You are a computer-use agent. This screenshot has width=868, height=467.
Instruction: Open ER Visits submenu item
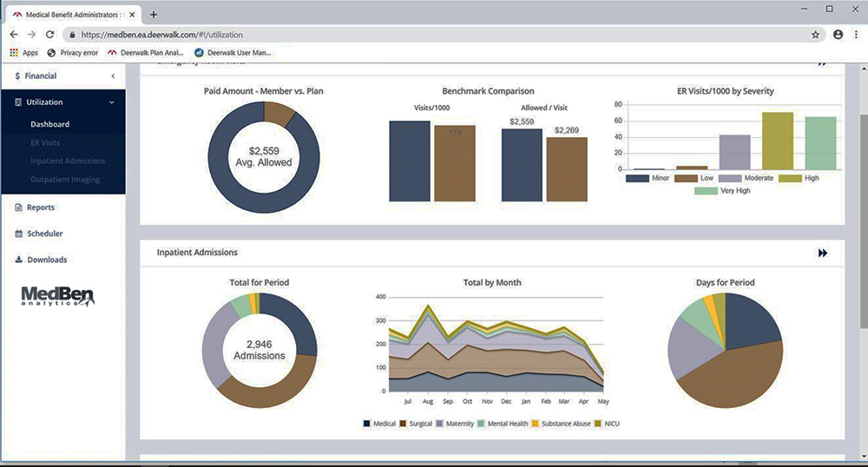pos(45,142)
